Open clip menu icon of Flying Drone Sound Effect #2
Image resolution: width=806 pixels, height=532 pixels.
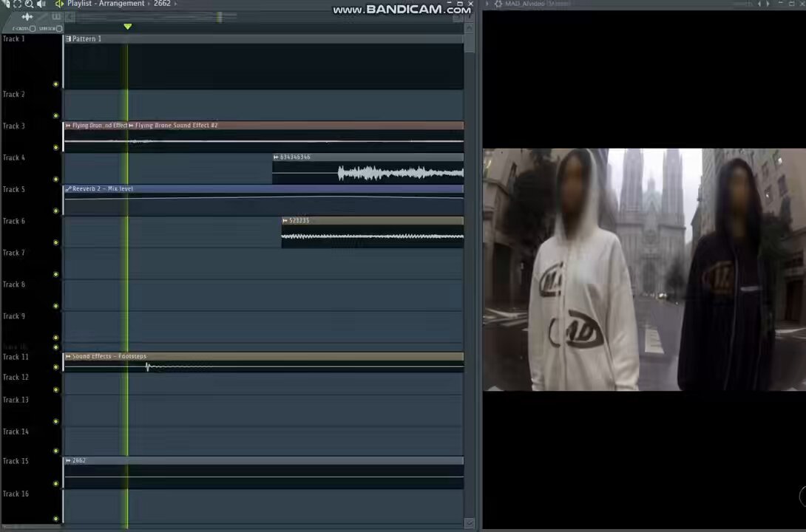point(131,126)
